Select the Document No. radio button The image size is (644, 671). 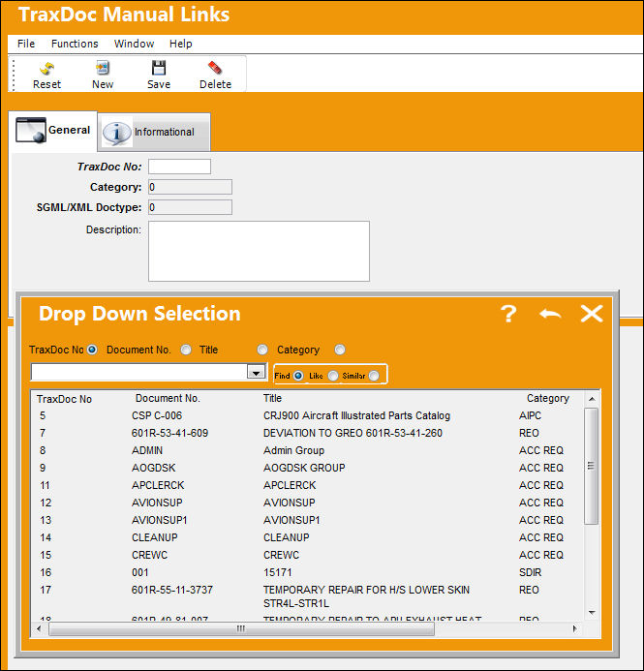click(186, 350)
